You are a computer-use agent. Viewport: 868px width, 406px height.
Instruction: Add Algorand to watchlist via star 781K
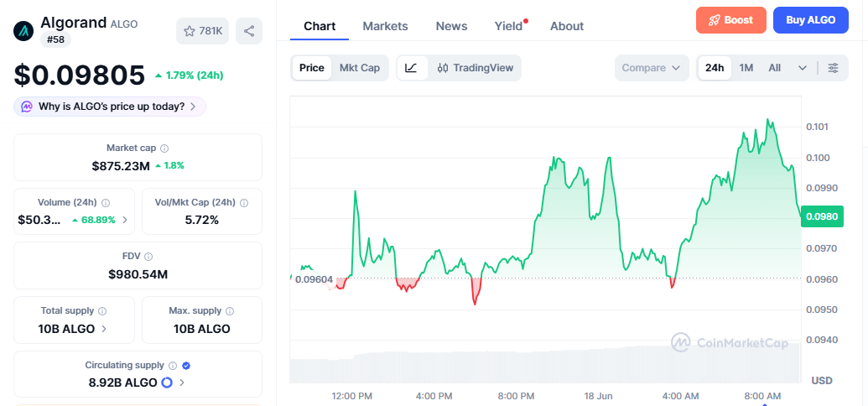[x=203, y=31]
